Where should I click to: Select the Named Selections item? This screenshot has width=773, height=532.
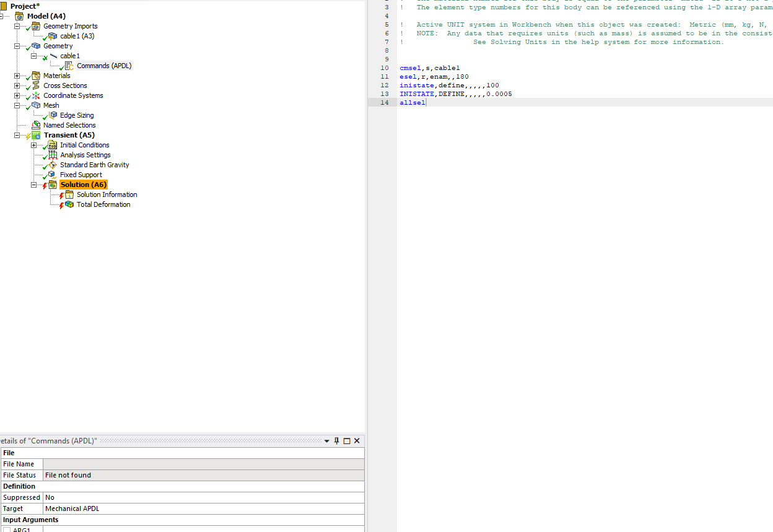[x=69, y=125]
